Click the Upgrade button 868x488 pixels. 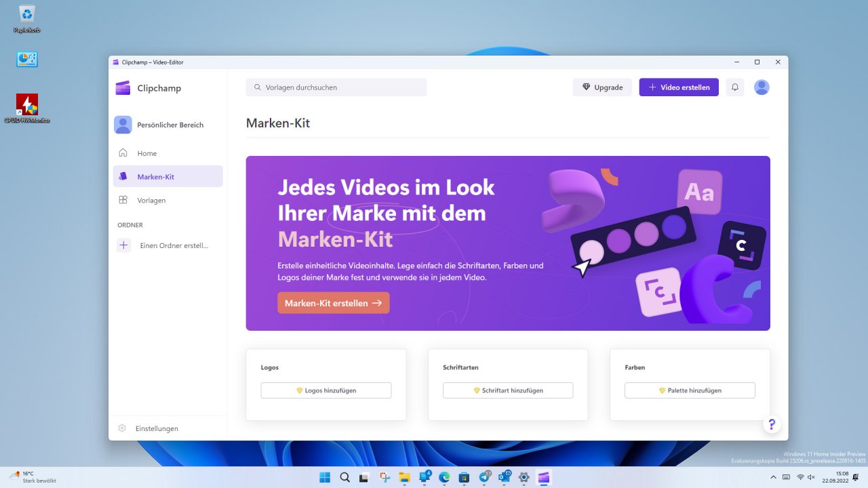click(602, 87)
